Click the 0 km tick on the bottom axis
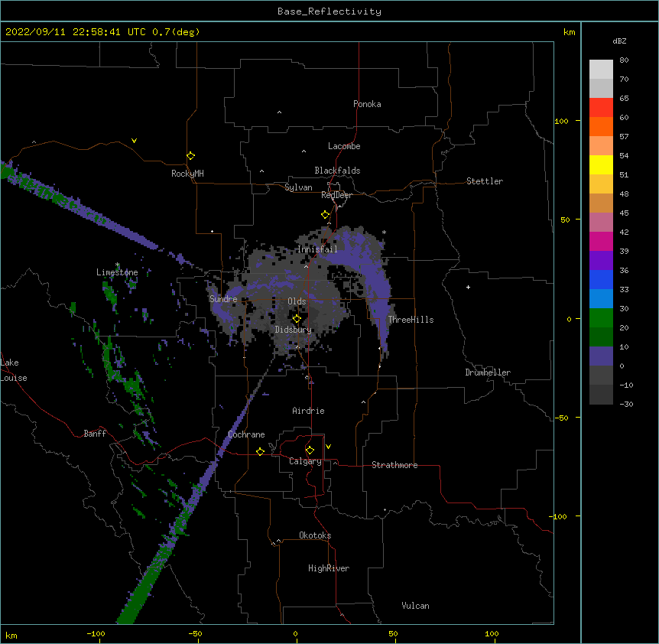 click(295, 633)
